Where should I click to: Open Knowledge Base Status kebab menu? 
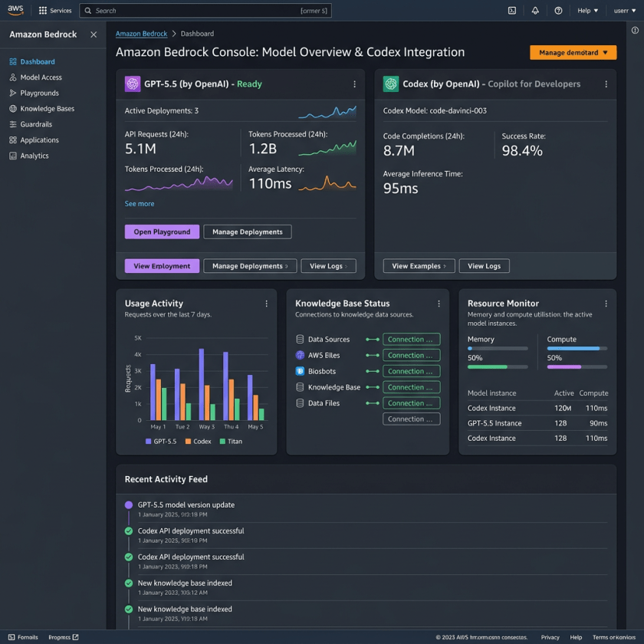(439, 304)
